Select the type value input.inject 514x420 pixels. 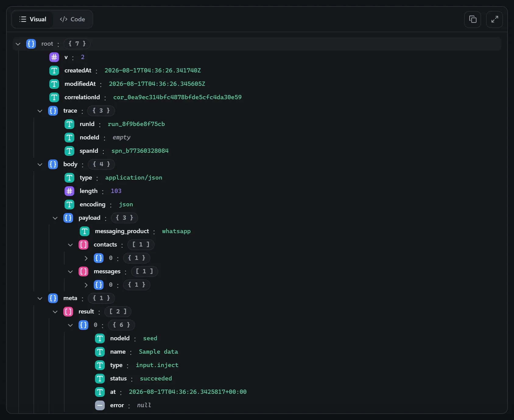pyautogui.click(x=157, y=365)
